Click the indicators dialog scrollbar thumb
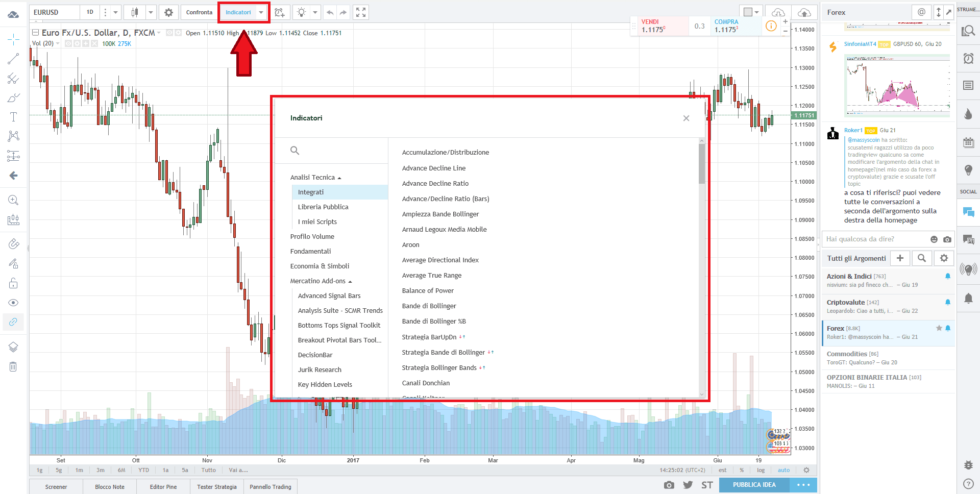The width and height of the screenshot is (980, 494). 702,163
